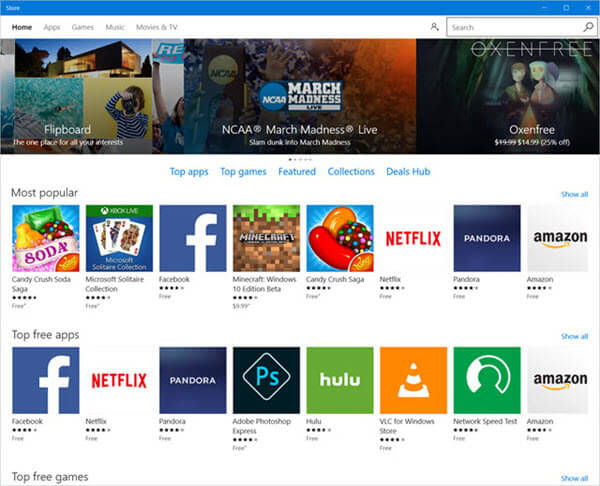This screenshot has width=600, height=486.
Task: Open the Minecraft Windows 10 Edition tile
Action: pos(266,238)
